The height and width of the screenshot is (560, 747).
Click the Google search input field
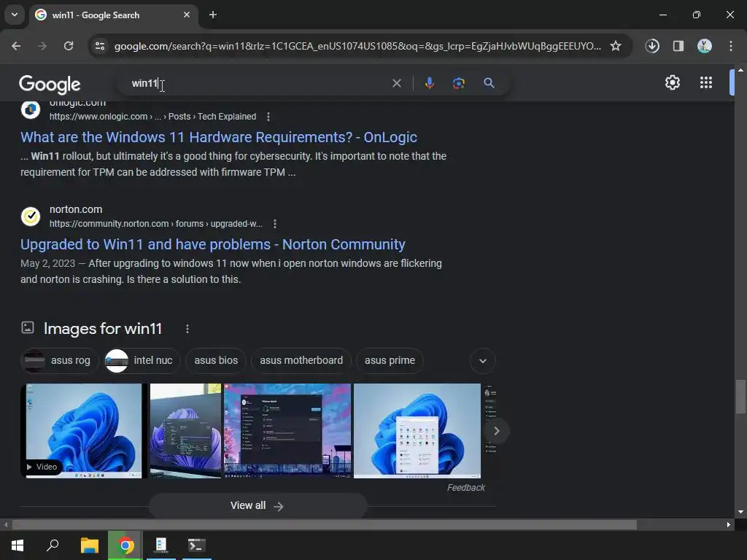(258, 83)
